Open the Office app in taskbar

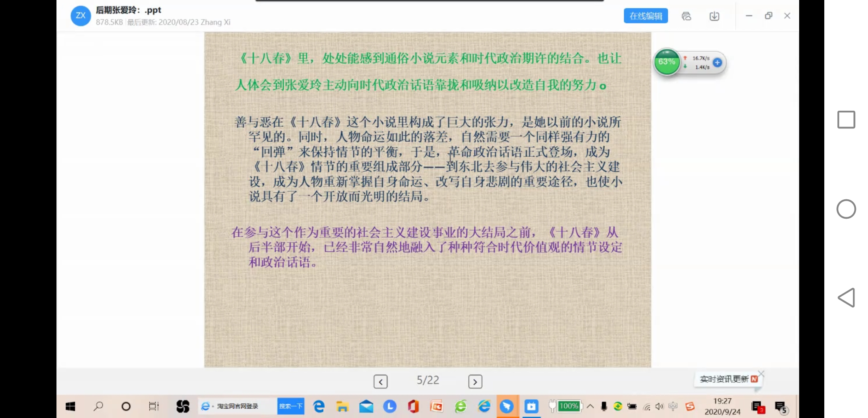tap(413, 406)
